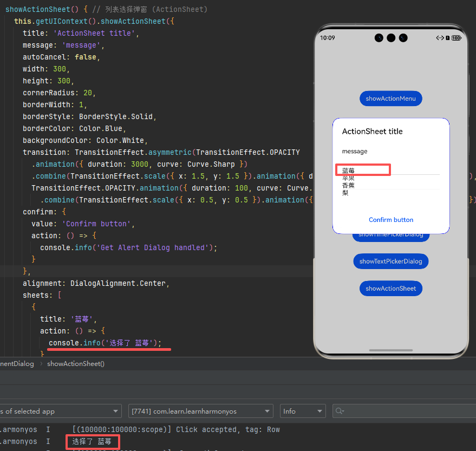Select the 苹果 sheet item
The image size is (476, 451).
pos(348,178)
